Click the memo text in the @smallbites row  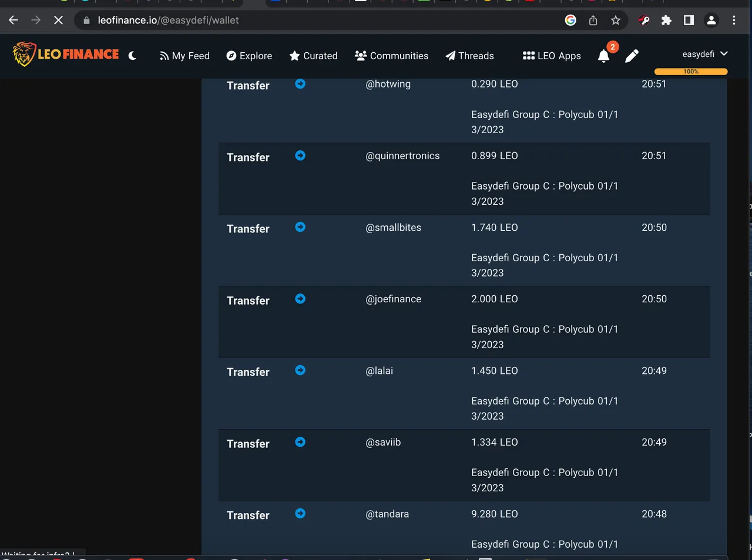coord(545,265)
